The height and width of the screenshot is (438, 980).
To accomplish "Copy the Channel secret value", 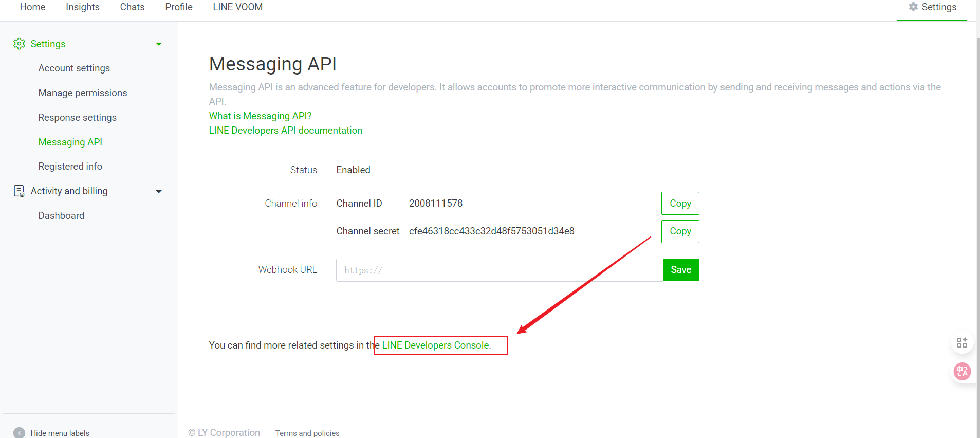I will pyautogui.click(x=680, y=231).
